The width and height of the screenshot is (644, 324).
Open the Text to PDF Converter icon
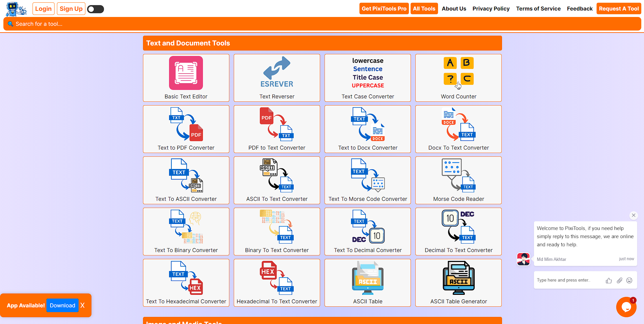click(x=186, y=124)
